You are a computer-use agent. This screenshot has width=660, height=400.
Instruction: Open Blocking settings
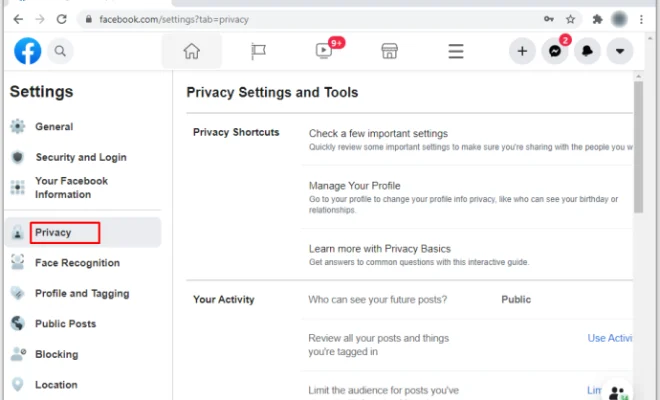pyautogui.click(x=57, y=355)
